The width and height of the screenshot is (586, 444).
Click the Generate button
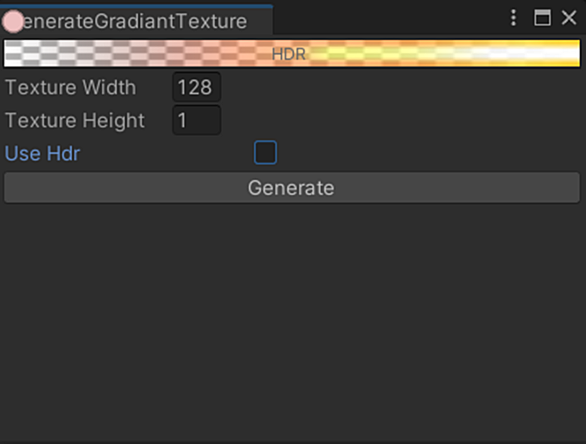292,188
